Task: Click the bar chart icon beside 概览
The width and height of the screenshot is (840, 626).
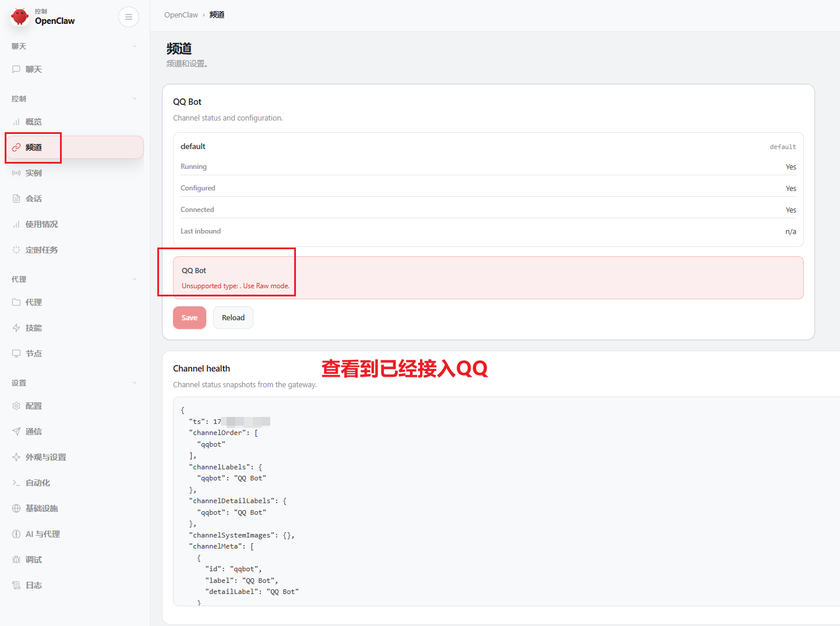Action: 16,122
